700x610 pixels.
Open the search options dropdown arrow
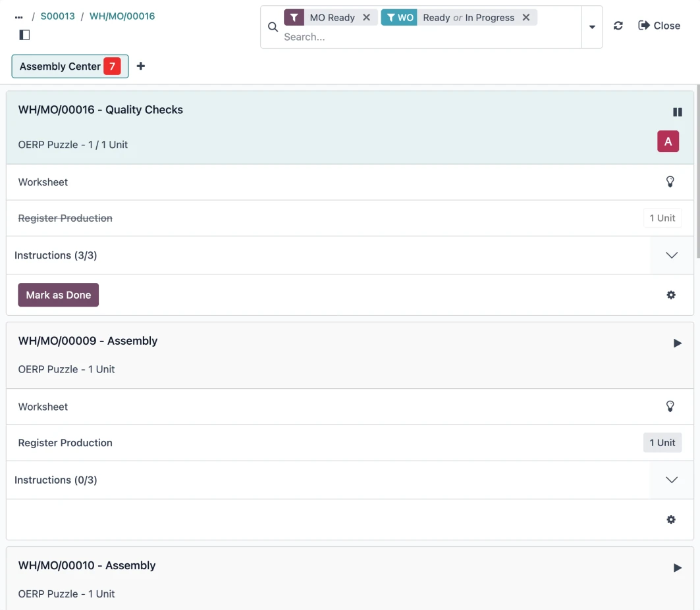point(592,27)
